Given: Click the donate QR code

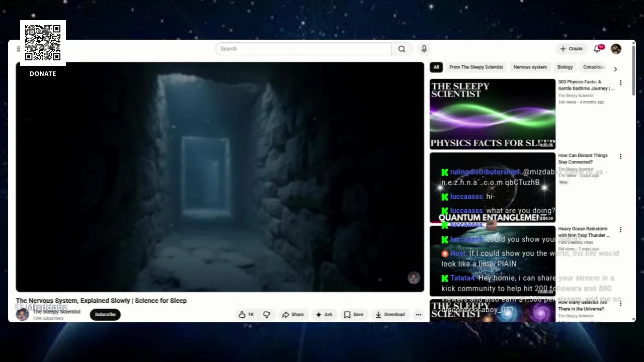Looking at the screenshot, I should point(43,43).
